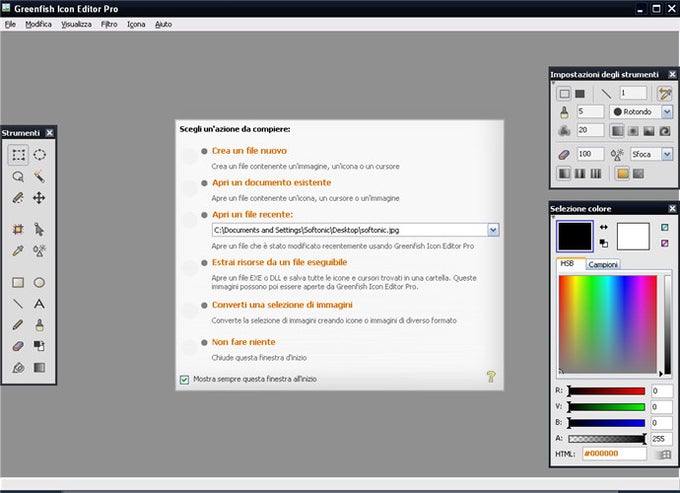Click the yellow help question mark
Viewport: 680px width, 493px height.
pyautogui.click(x=491, y=376)
